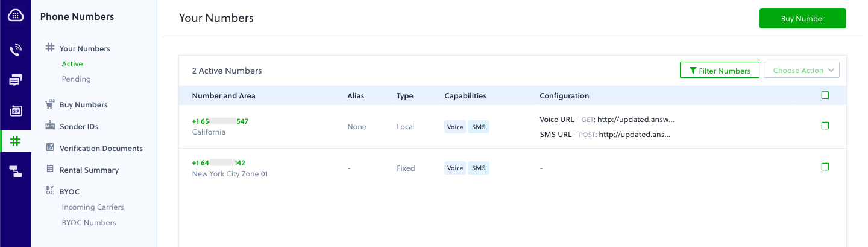This screenshot has height=247, width=868.
Task: Click the SMS tag in New York row
Action: [479, 168]
